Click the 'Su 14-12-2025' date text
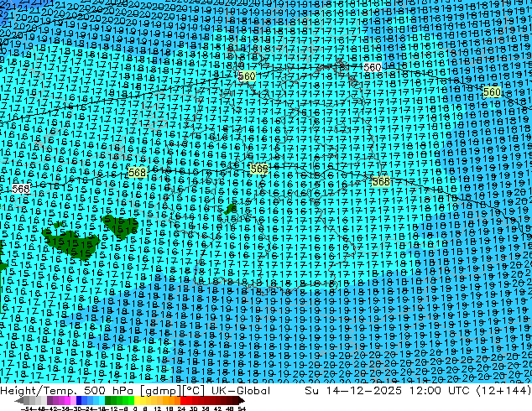This screenshot has width=532, height=411. pos(353,390)
